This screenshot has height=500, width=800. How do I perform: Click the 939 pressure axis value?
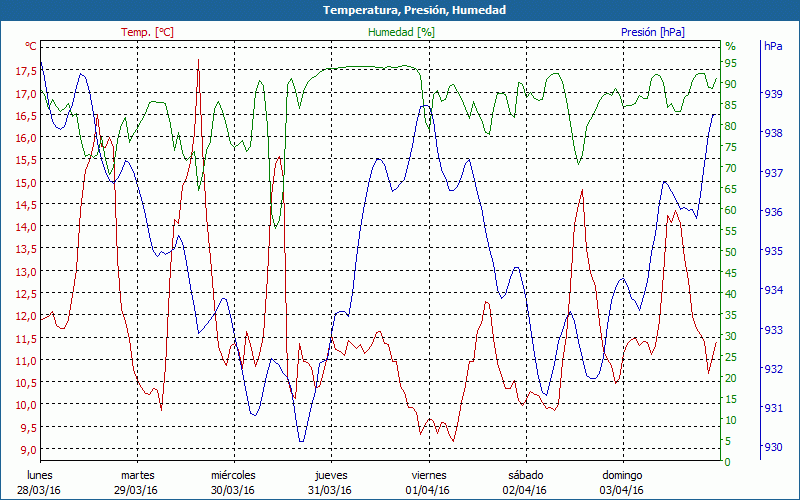[x=773, y=94]
